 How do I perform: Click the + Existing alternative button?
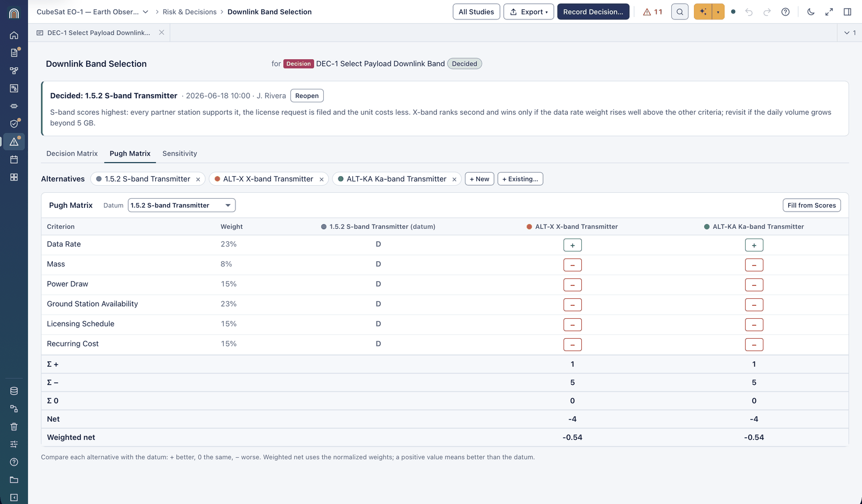click(x=520, y=179)
